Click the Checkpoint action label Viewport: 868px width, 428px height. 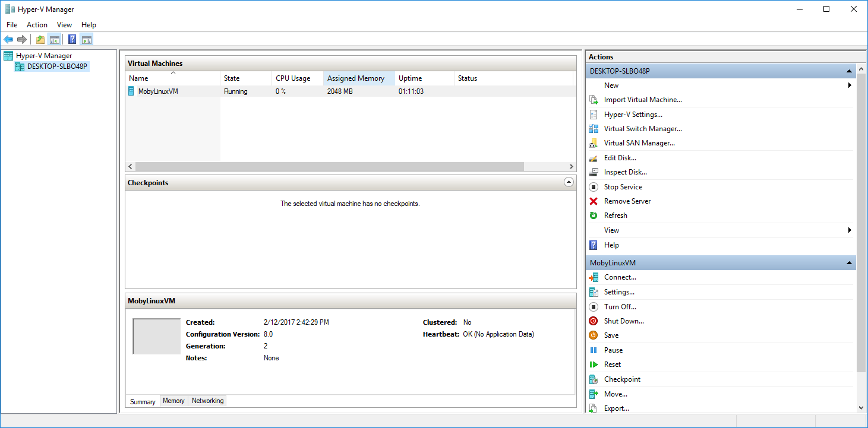pyautogui.click(x=622, y=379)
